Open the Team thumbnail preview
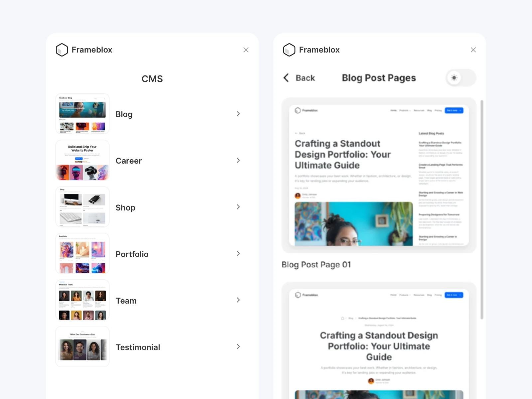Image resolution: width=532 pixels, height=399 pixels. click(x=82, y=300)
